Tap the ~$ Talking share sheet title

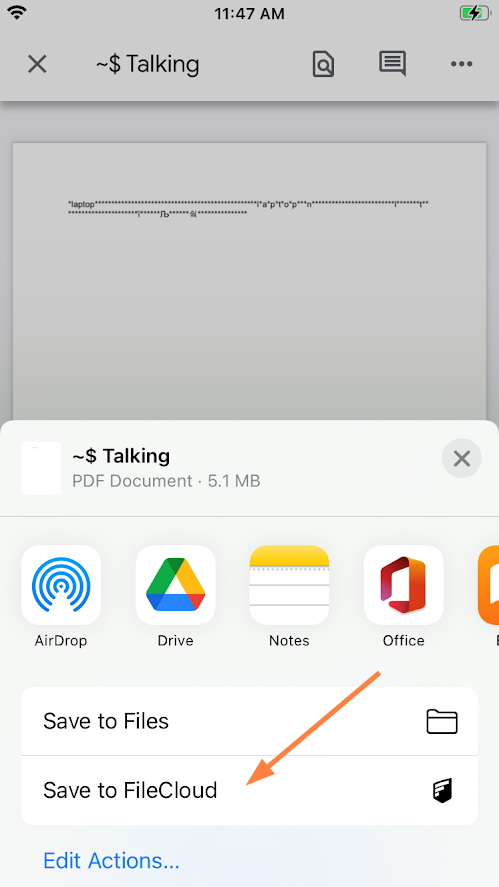(x=121, y=455)
